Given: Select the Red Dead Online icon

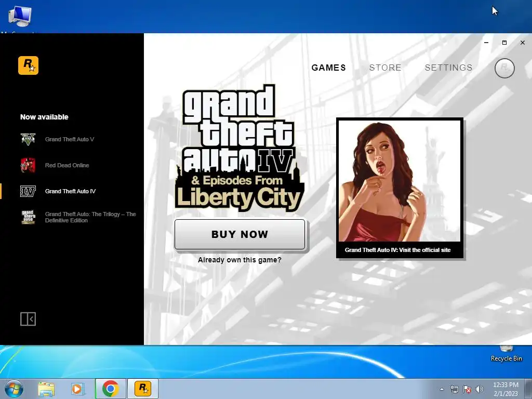Looking at the screenshot, I should 28,165.
